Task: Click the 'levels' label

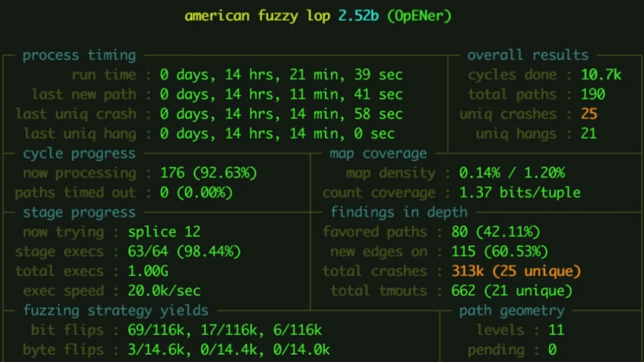Action: point(500,330)
